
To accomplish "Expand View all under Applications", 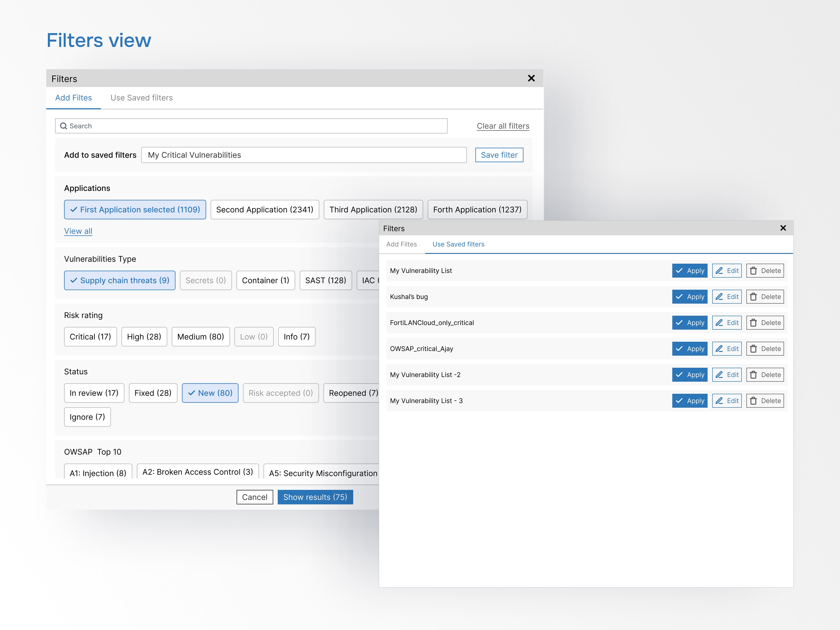I will (78, 231).
